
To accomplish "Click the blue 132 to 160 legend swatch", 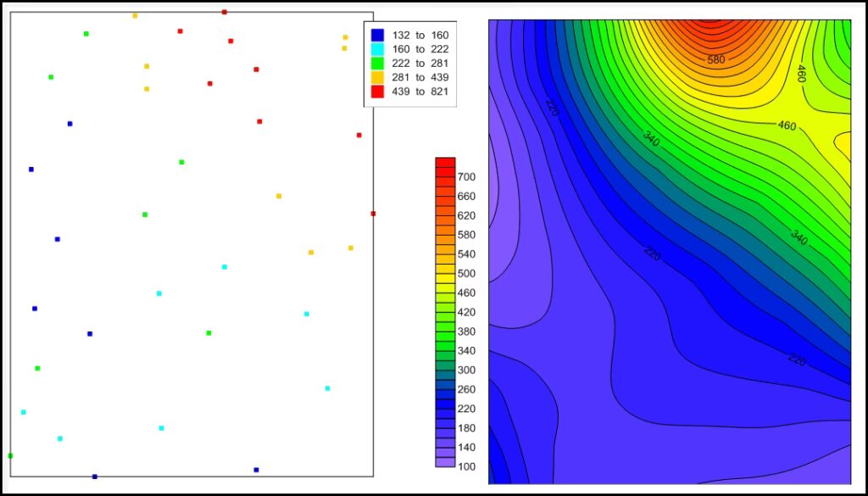I will pyautogui.click(x=378, y=36).
